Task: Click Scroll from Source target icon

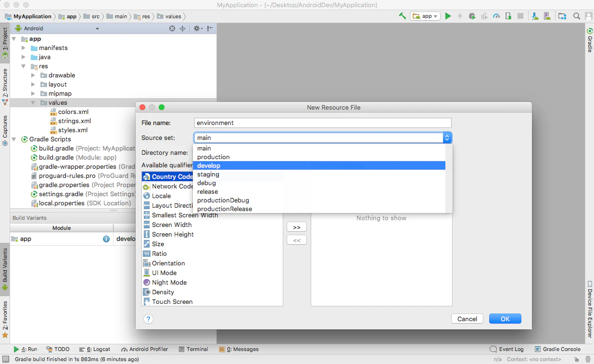Action: coord(172,28)
